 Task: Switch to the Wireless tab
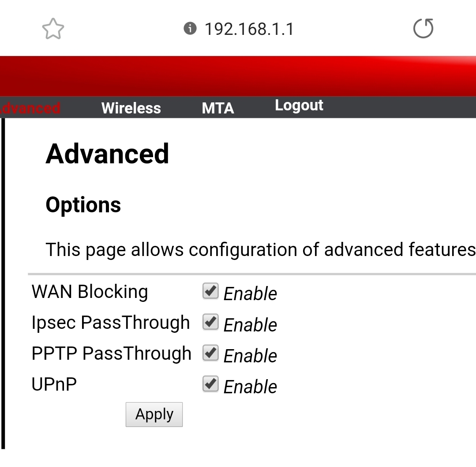(x=131, y=108)
